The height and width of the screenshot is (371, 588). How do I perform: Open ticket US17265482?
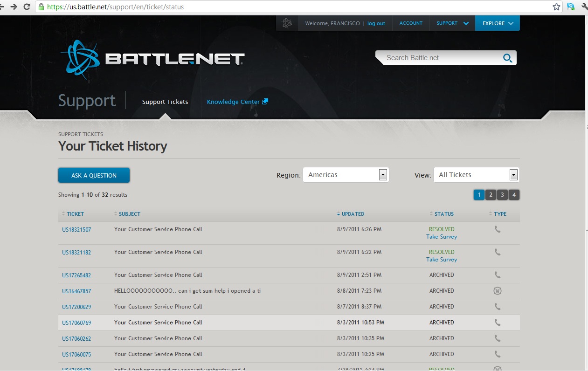pyautogui.click(x=76, y=275)
